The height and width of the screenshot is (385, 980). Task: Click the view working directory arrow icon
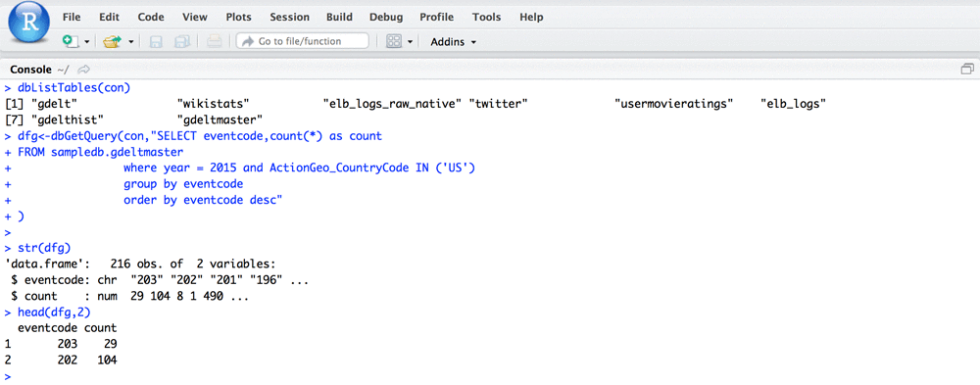pos(83,70)
